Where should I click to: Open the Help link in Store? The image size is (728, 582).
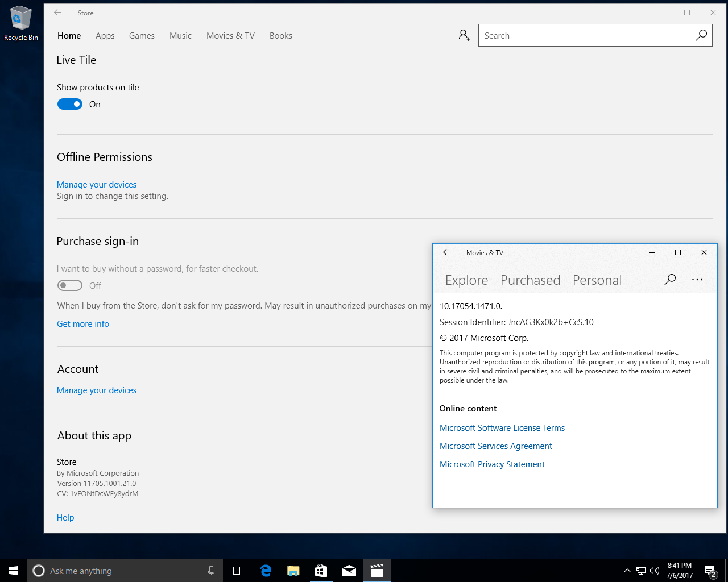click(65, 518)
